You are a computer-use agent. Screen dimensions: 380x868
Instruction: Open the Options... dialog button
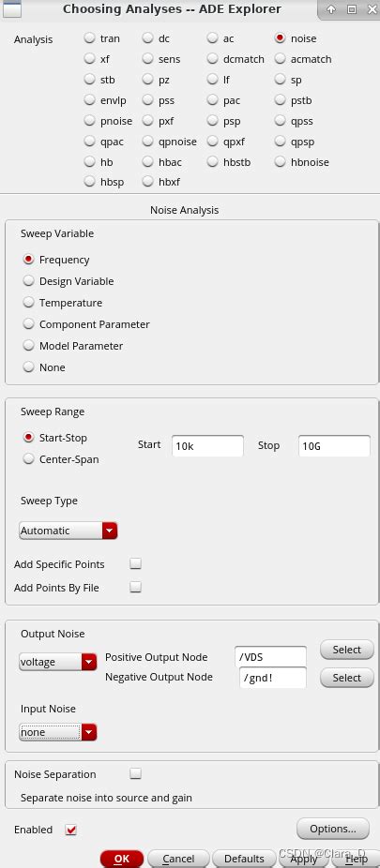(333, 829)
